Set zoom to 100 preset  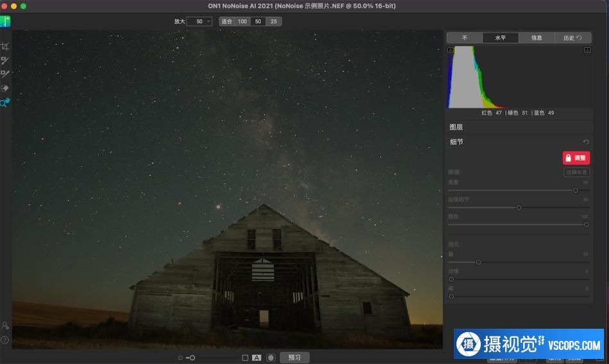coord(242,21)
